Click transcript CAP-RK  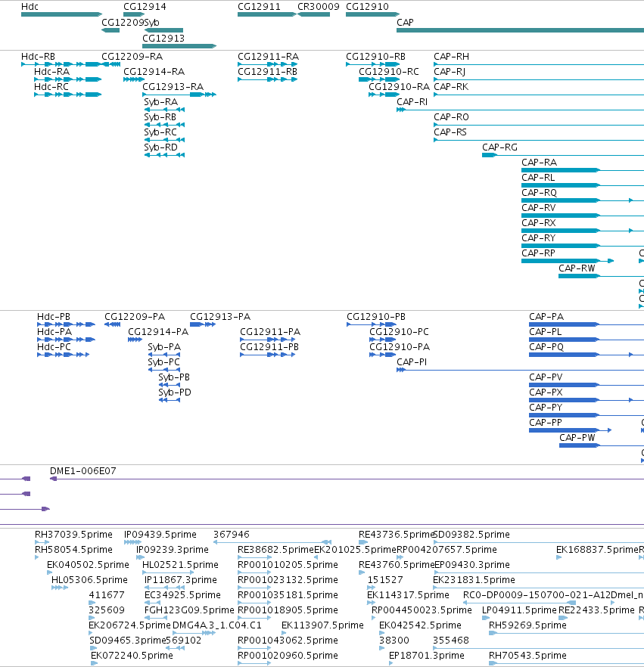539,95
